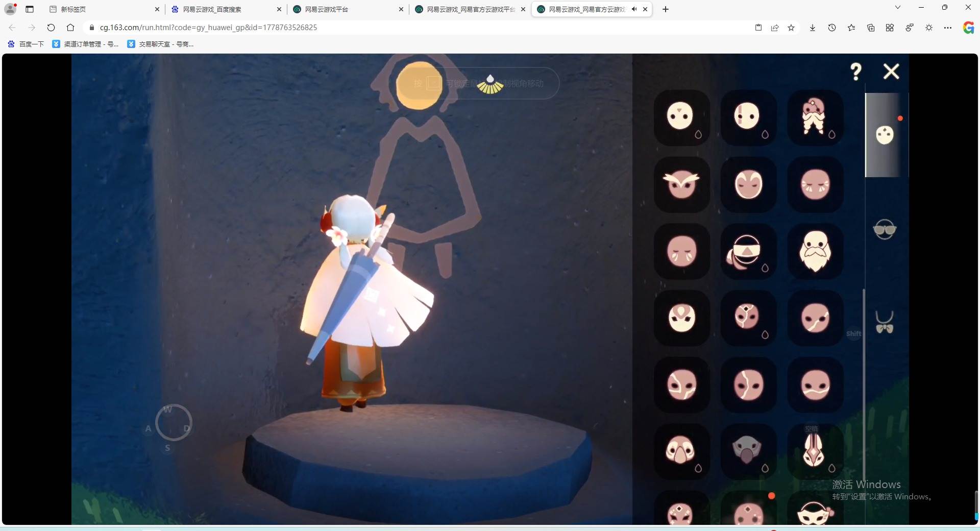Image resolution: width=980 pixels, height=531 pixels.
Task: Open the game help question mark
Action: pos(856,71)
